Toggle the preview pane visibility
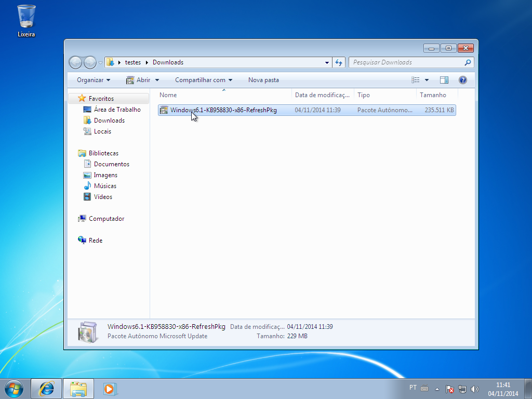This screenshot has width=532, height=399. (444, 80)
